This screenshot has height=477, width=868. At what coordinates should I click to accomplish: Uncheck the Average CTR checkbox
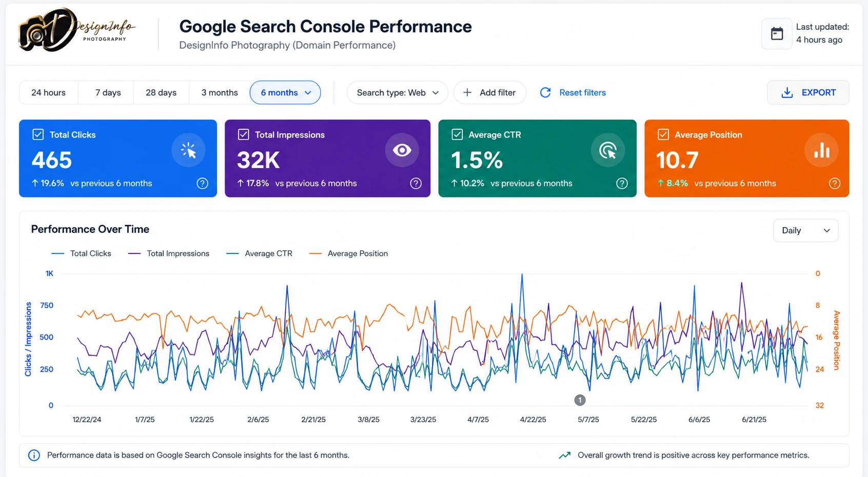click(457, 134)
